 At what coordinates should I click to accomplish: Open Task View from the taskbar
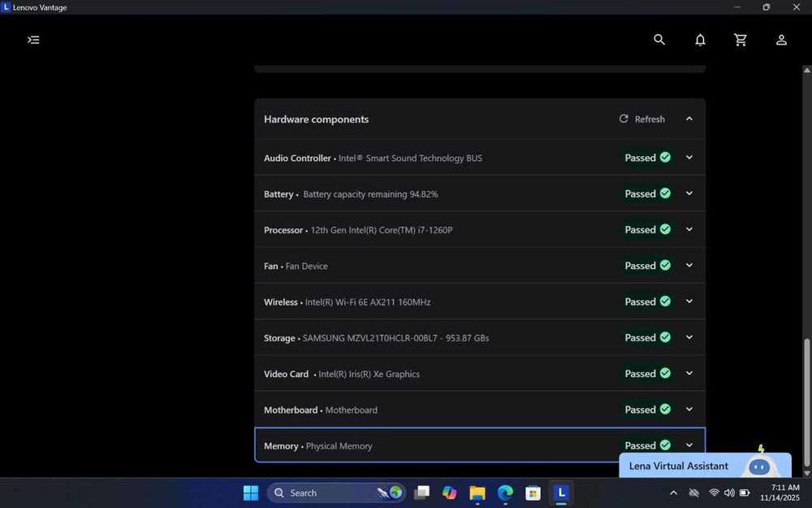coord(422,493)
